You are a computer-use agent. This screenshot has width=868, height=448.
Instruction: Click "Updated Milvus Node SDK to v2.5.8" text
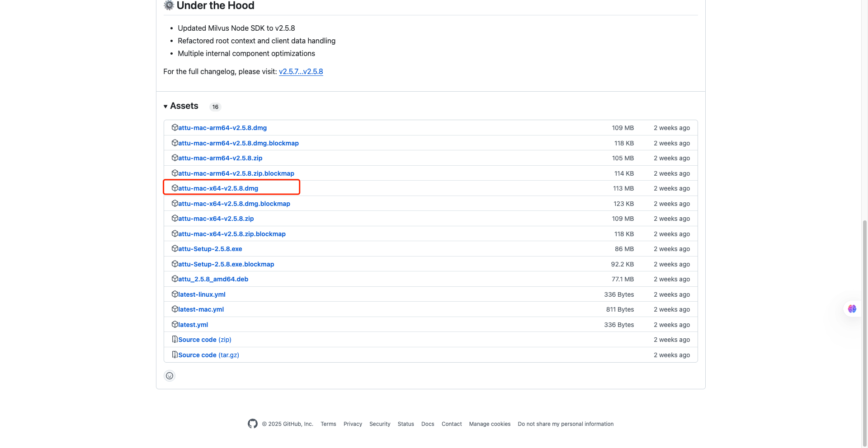pyautogui.click(x=236, y=28)
